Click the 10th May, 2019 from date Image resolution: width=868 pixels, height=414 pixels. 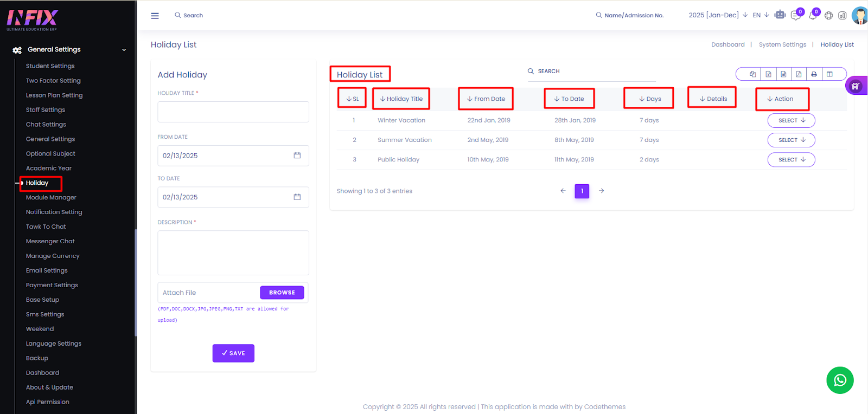tap(488, 159)
